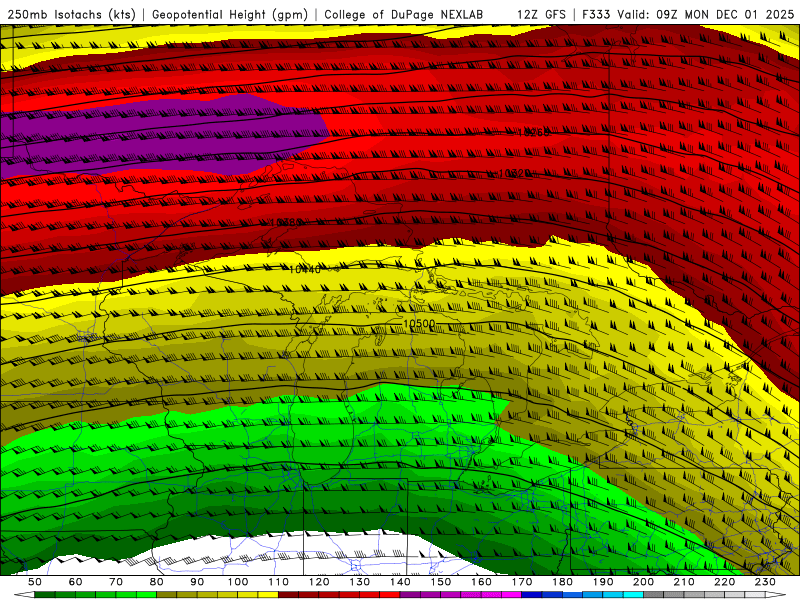Click the 130 value on color scale
Screen dimensions: 800x600
click(x=360, y=582)
